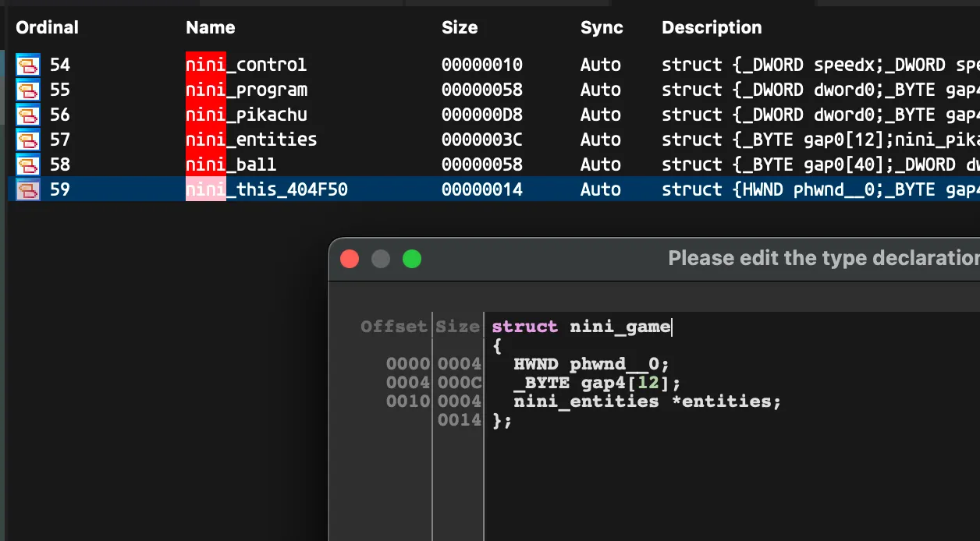
Task: Select the nini_entities type name
Action: tap(251, 140)
